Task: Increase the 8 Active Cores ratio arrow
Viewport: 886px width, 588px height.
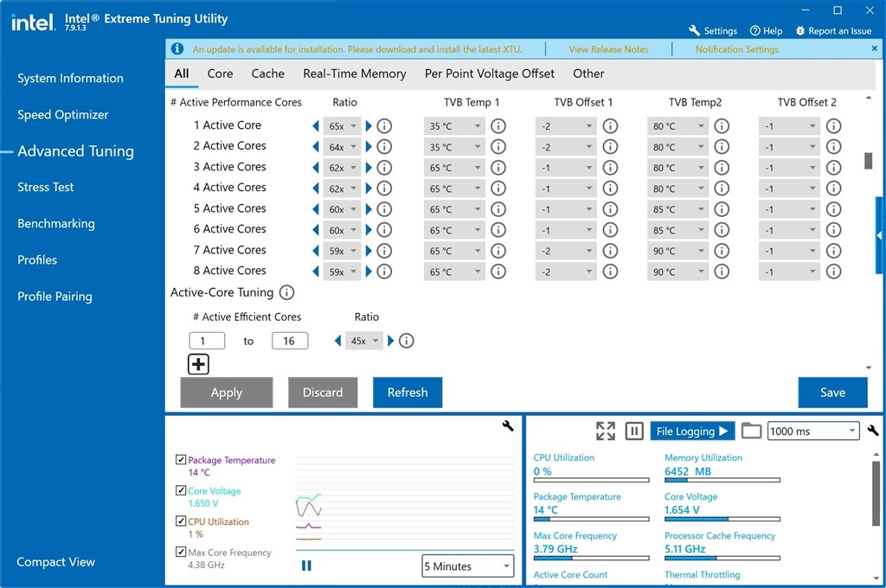Action: [369, 272]
